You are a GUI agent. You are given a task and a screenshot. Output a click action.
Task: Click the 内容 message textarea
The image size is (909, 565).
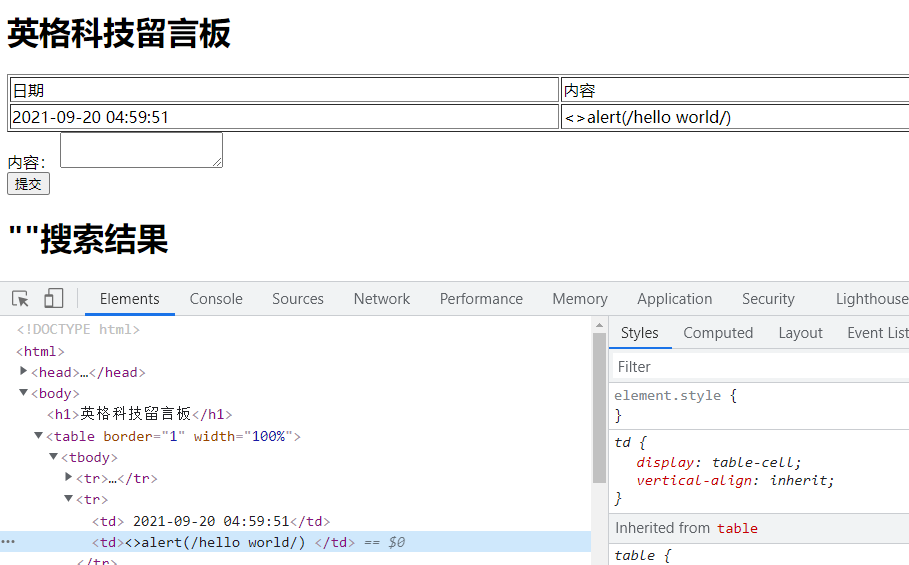click(x=141, y=150)
